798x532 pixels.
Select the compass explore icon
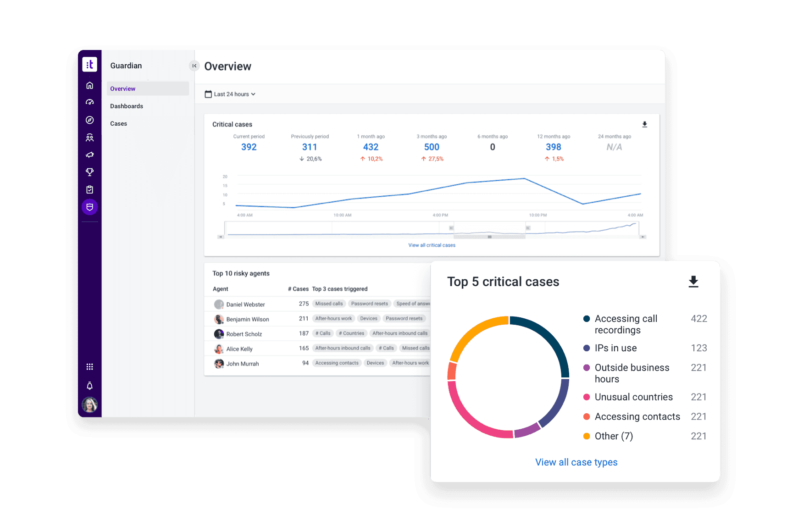pos(90,120)
